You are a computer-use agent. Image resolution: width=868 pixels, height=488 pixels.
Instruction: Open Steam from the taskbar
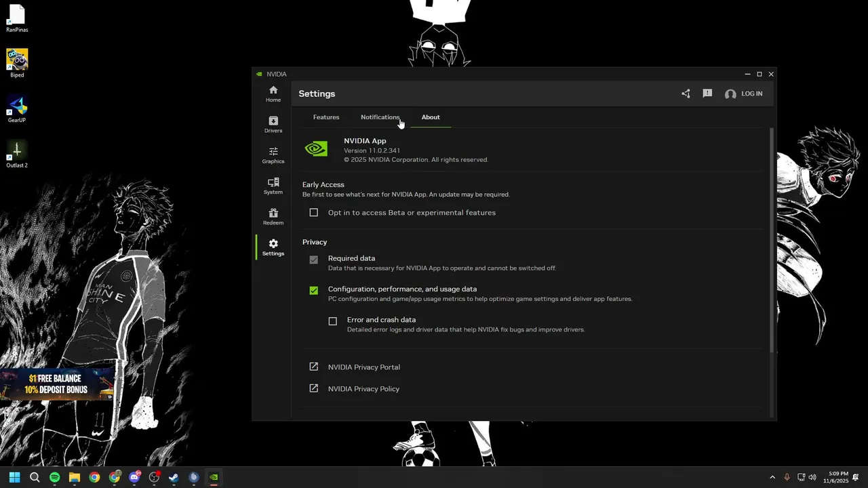174,477
